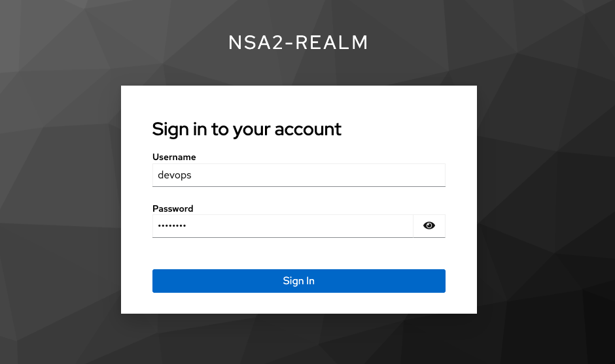This screenshot has width=615, height=364.
Task: Focus the Password input field
Action: coord(283,226)
